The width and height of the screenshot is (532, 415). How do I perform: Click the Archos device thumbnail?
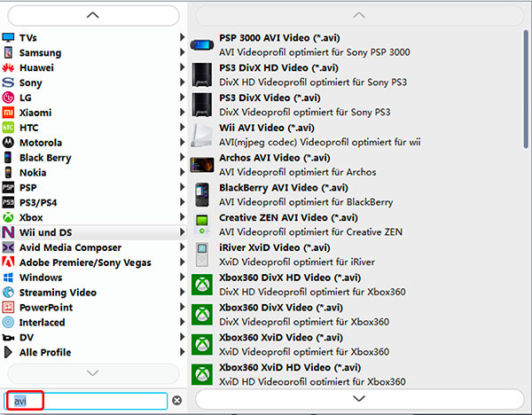click(202, 165)
